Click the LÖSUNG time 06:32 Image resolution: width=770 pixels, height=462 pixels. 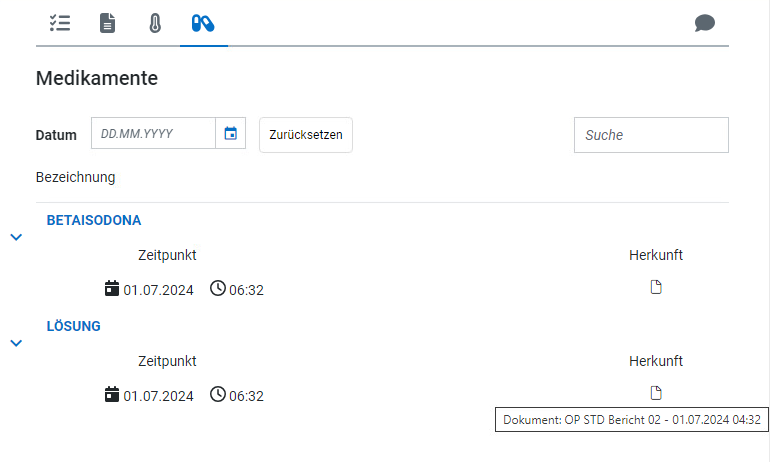pyautogui.click(x=246, y=396)
